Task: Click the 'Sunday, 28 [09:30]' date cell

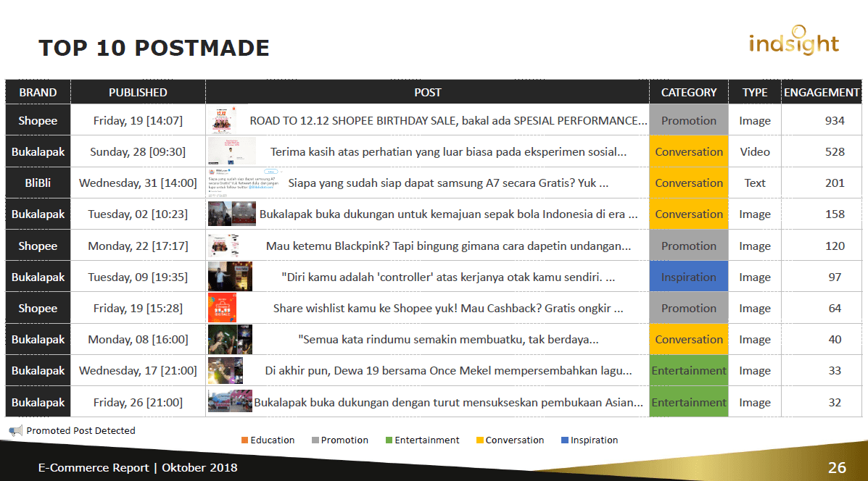Action: coord(138,151)
